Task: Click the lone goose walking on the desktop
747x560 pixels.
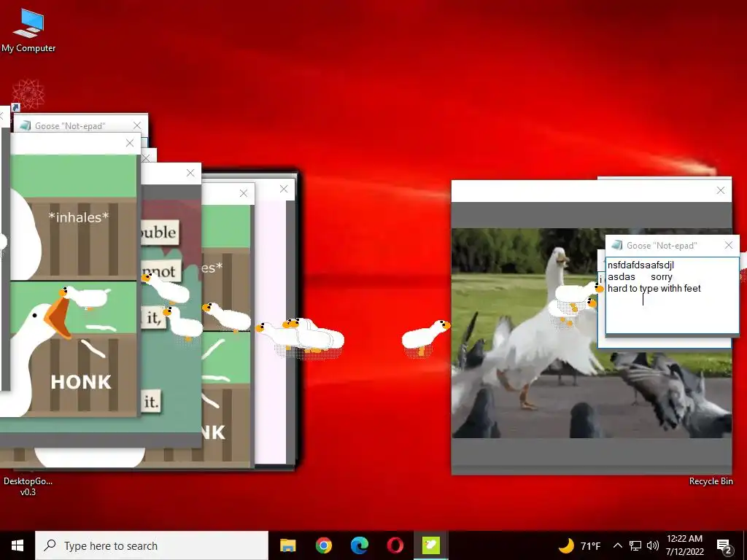Action: (426, 338)
